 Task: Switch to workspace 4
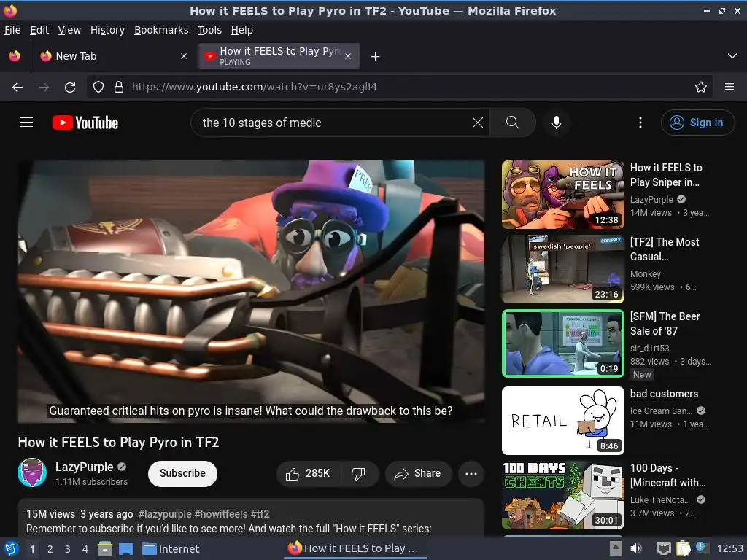pos(85,549)
